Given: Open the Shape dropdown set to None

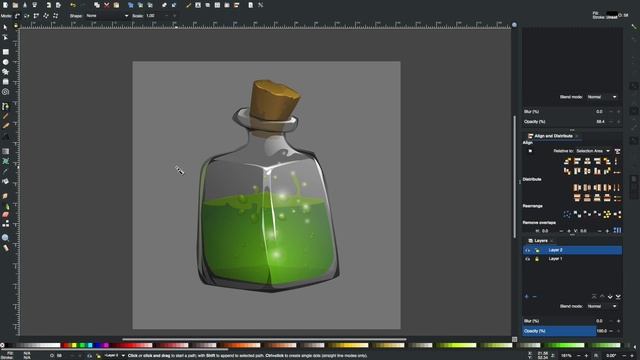Looking at the screenshot, I should 107,16.
